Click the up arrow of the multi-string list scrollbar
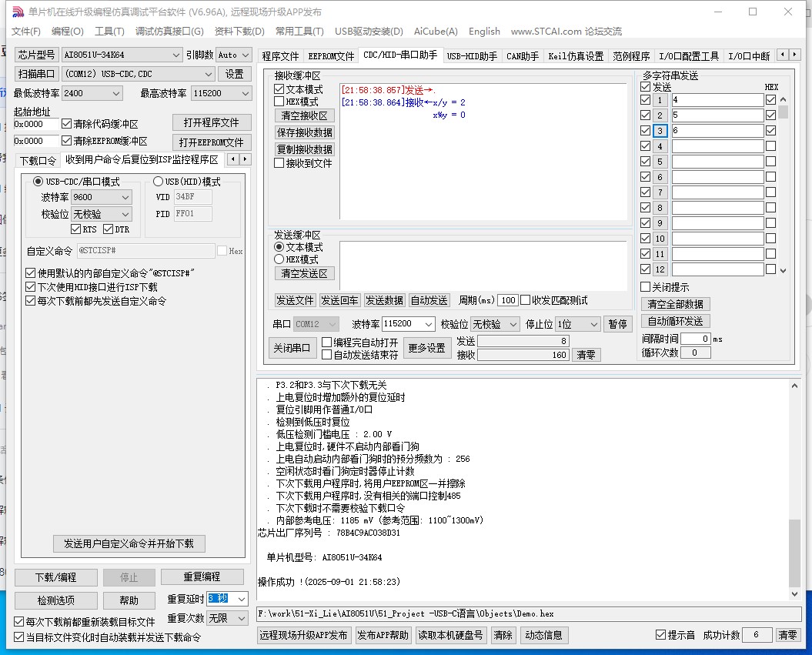812x655 pixels. tap(783, 99)
